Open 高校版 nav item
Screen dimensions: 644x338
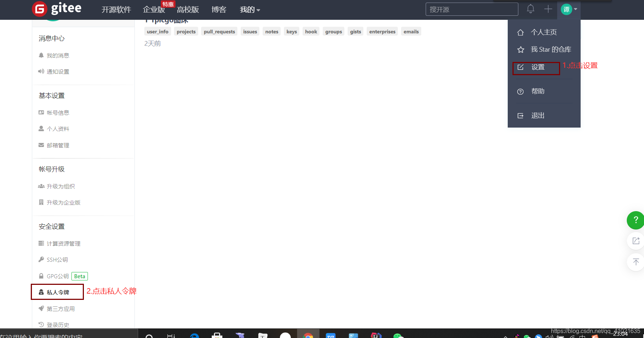[188, 10]
